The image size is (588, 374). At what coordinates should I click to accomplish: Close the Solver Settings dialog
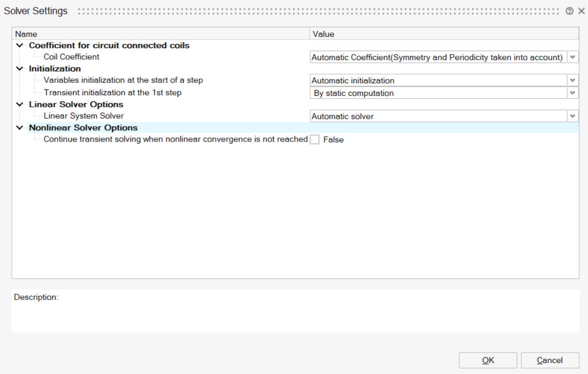(581, 11)
